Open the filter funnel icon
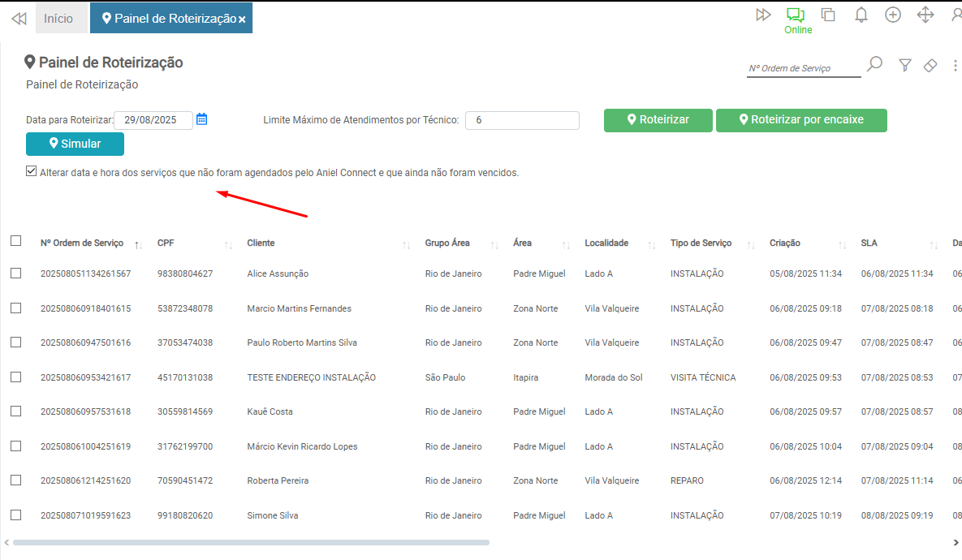This screenshot has width=962, height=560. pyautogui.click(x=905, y=65)
